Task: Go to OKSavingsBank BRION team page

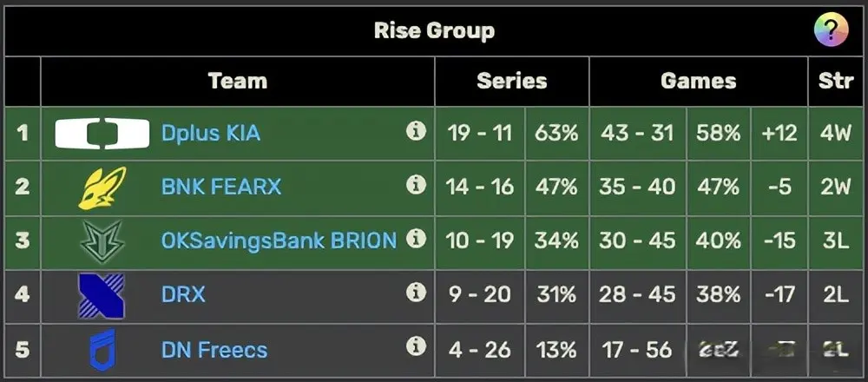Action: coord(279,240)
